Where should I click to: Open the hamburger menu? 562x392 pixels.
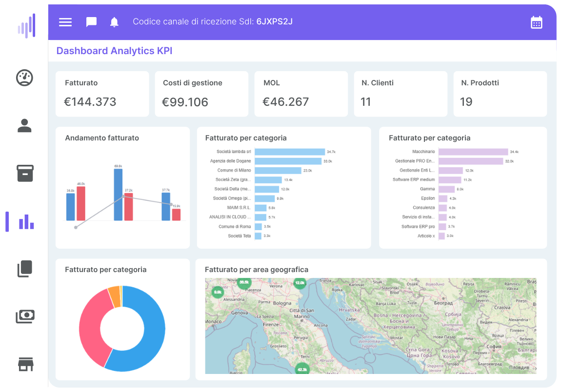click(65, 22)
